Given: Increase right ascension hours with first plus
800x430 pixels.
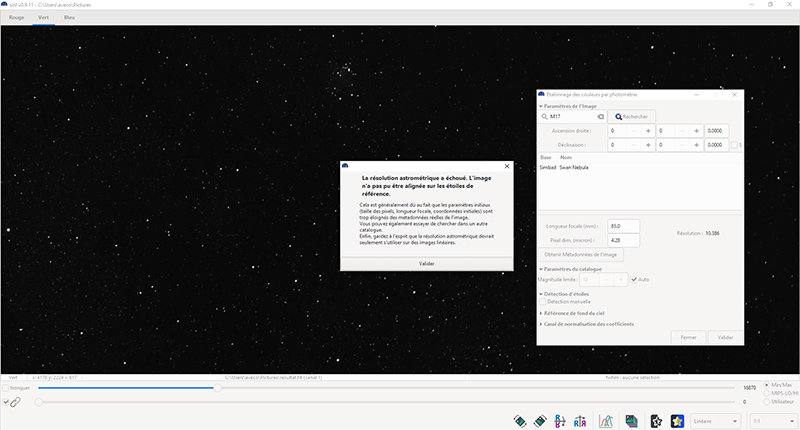Looking at the screenshot, I should click(x=648, y=131).
